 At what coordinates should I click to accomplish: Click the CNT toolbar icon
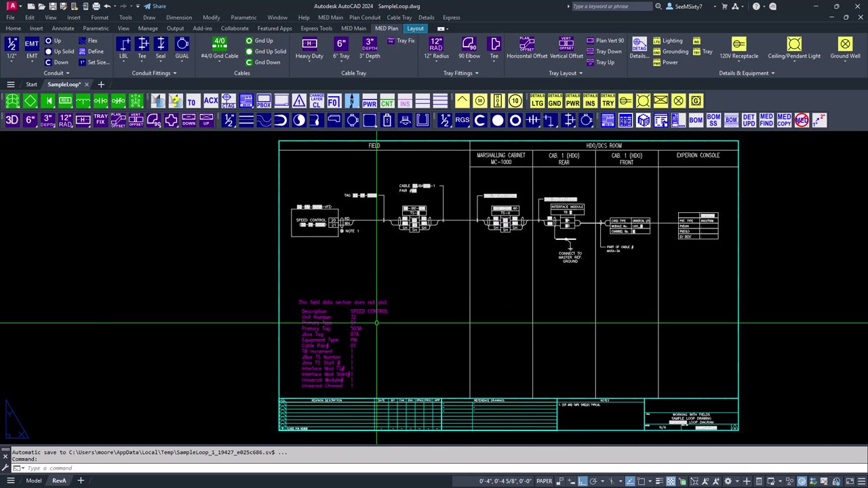(x=387, y=101)
